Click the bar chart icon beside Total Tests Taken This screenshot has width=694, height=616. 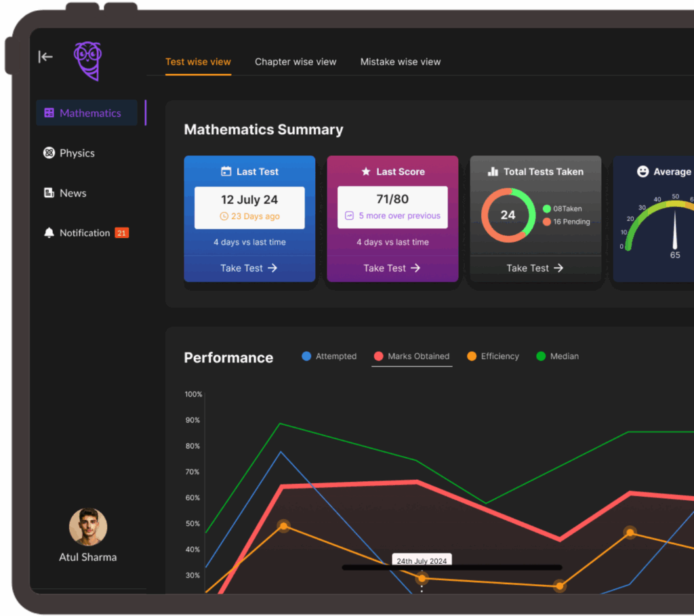(x=493, y=172)
